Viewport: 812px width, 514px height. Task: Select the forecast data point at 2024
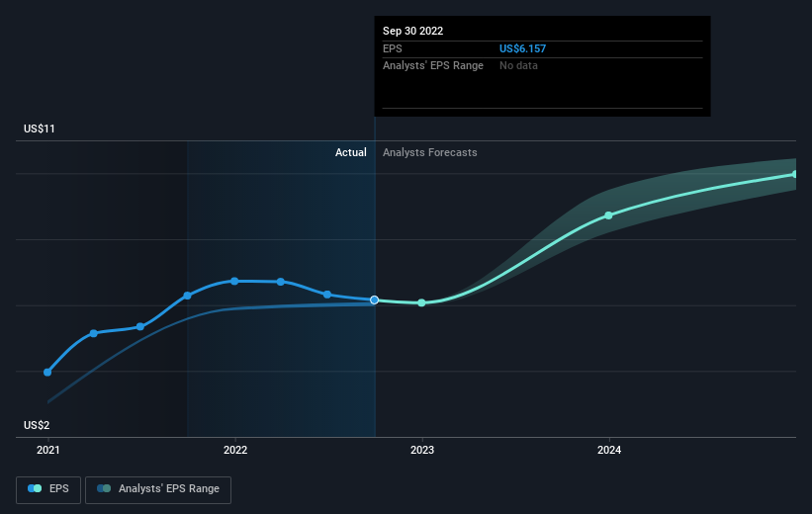(x=608, y=215)
